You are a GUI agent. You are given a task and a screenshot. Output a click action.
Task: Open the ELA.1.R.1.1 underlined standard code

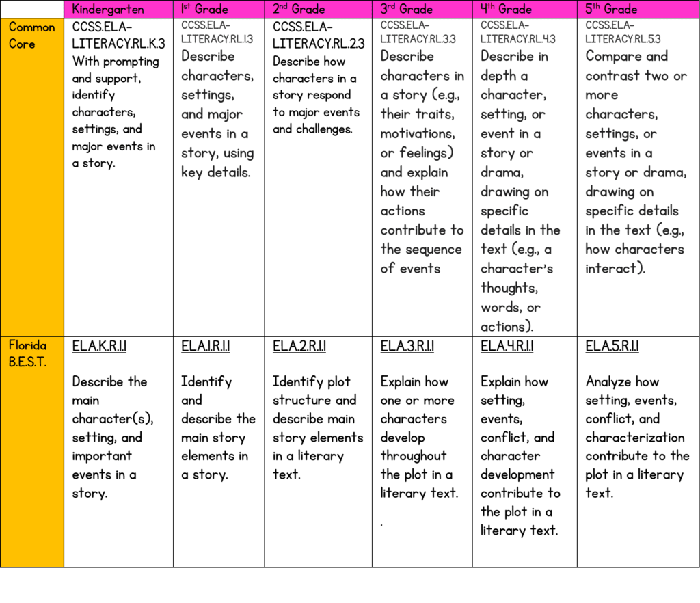[205, 346]
